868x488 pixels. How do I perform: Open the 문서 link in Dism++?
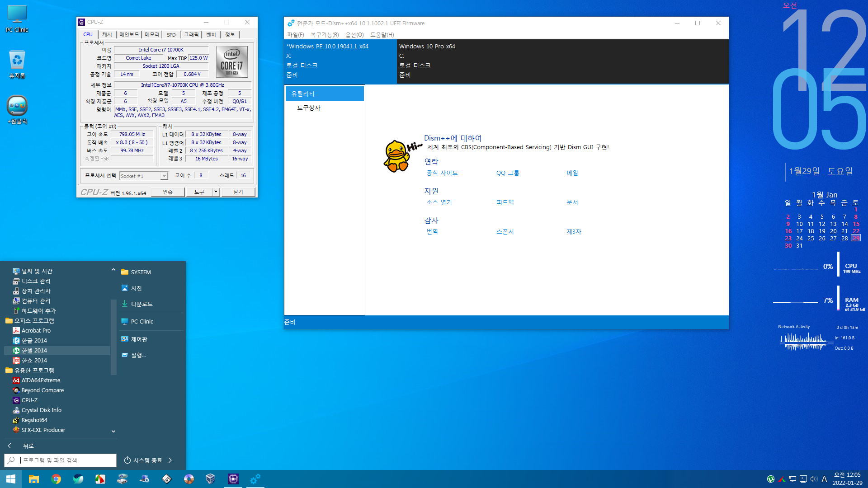pyautogui.click(x=572, y=202)
